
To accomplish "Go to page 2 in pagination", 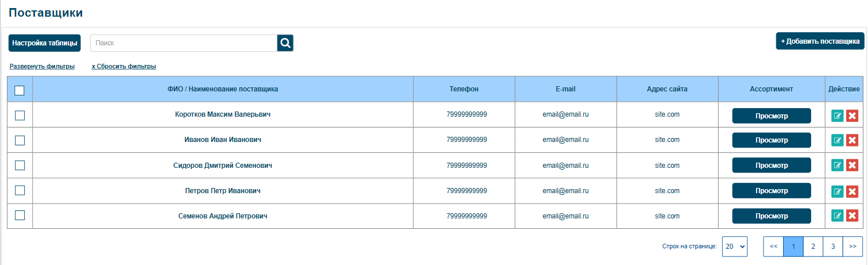I will 813,246.
